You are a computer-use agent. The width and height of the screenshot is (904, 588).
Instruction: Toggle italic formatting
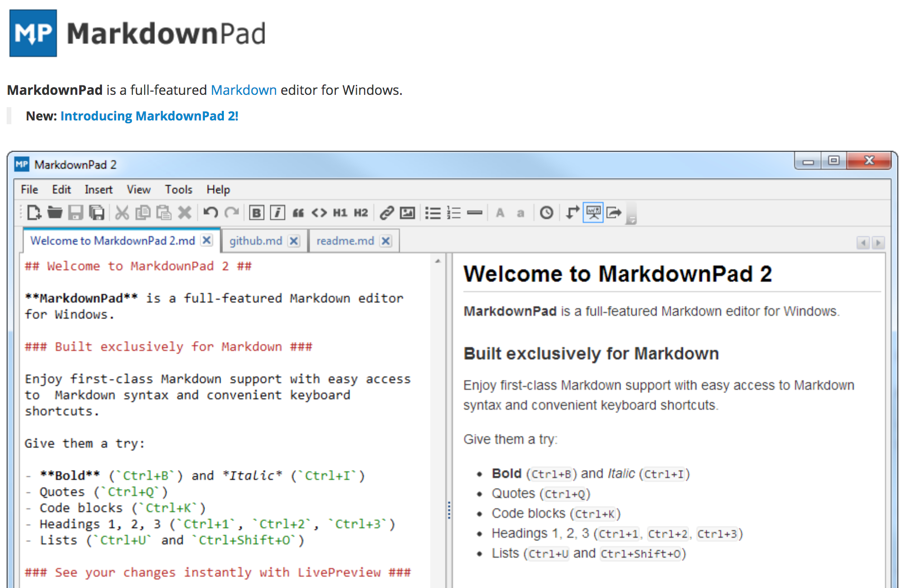277,212
